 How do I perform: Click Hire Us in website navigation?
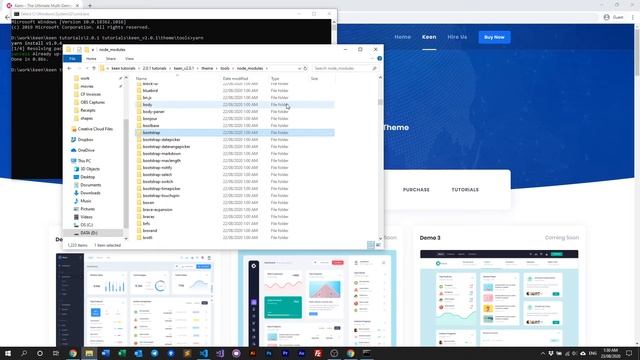point(457,37)
